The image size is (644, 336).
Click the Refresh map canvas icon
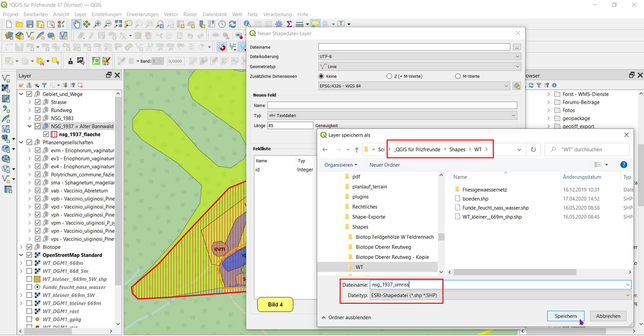[233, 25]
